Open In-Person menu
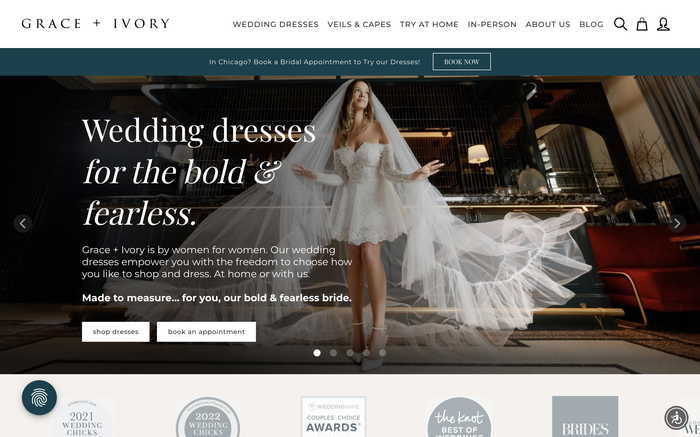The height and width of the screenshot is (437, 700). click(x=492, y=24)
